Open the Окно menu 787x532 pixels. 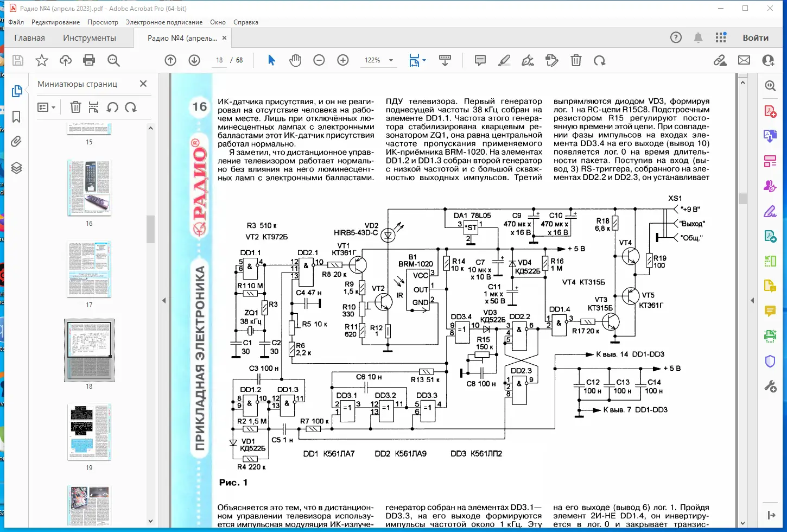(x=218, y=22)
